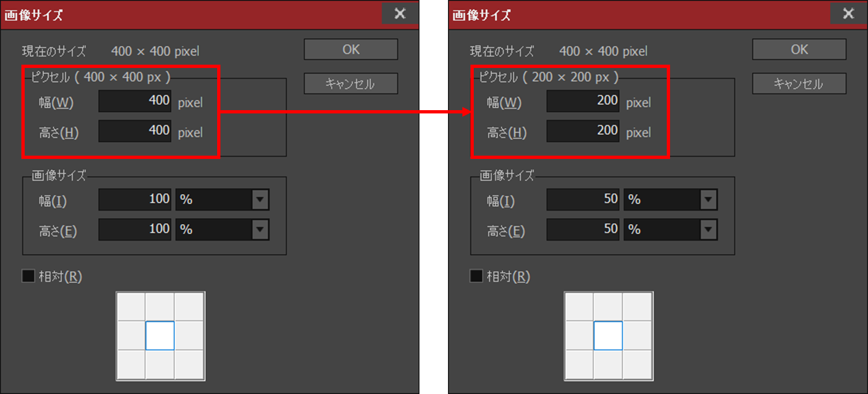Click the 高さ(H) field showing 200
Viewport: 868px width, 394px height.
[583, 131]
